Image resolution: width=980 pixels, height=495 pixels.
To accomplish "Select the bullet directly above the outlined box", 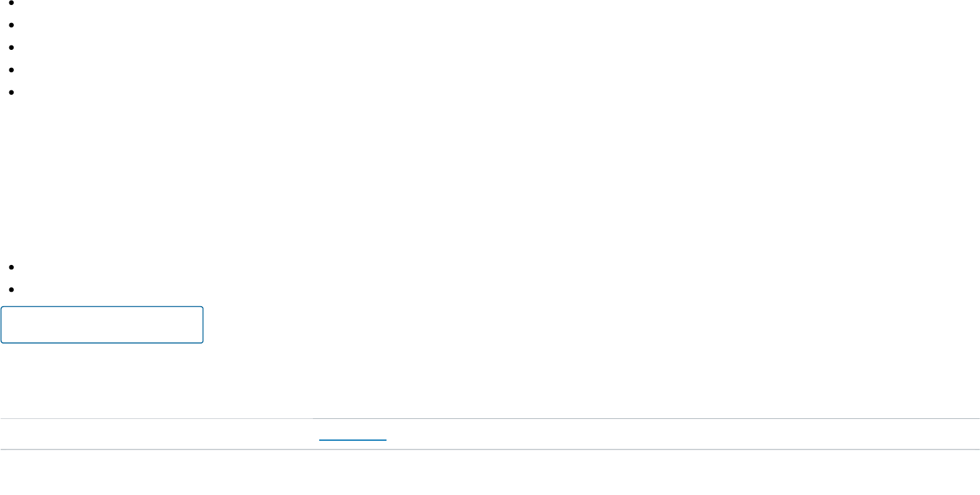I will (12, 289).
